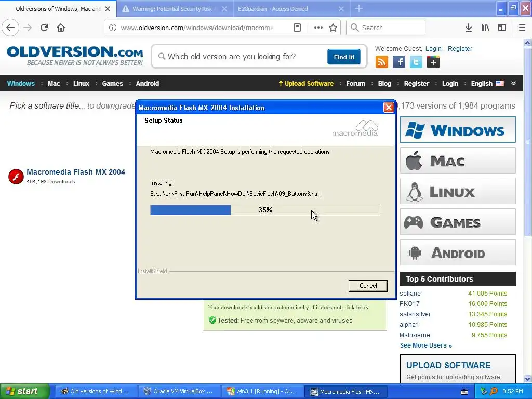Open the Blog nav link
The width and height of the screenshot is (532, 399).
pos(384,84)
